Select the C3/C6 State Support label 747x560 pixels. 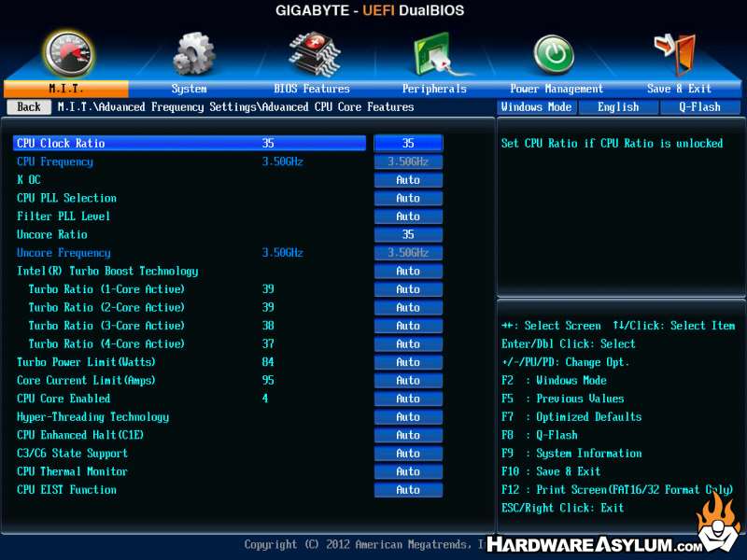click(73, 454)
